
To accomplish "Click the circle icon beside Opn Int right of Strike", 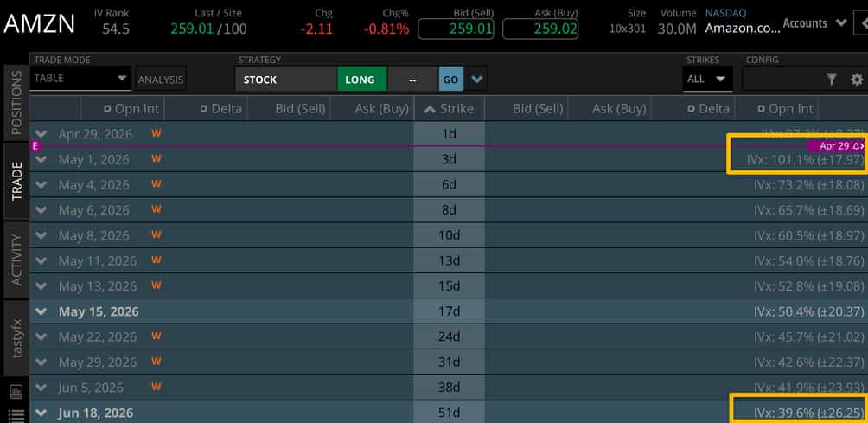I will click(761, 109).
